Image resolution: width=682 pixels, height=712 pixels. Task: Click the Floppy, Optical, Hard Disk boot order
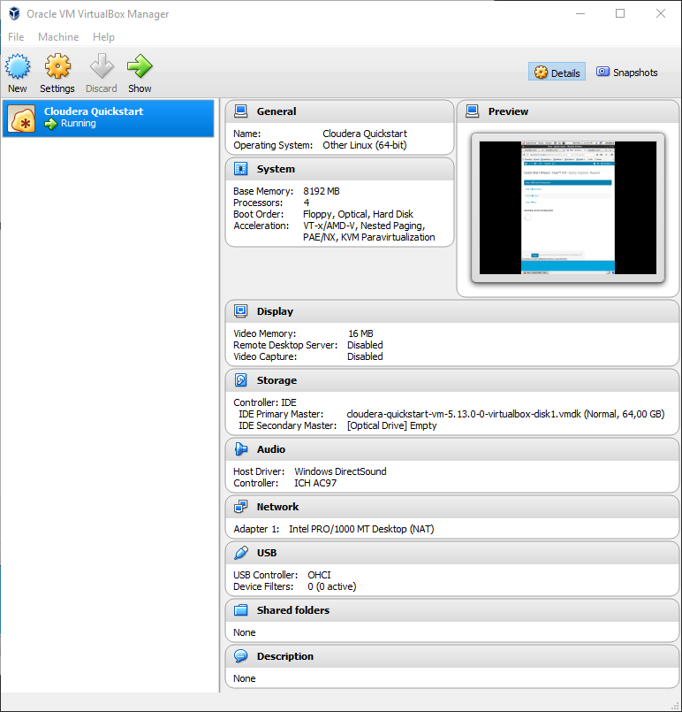pos(358,214)
